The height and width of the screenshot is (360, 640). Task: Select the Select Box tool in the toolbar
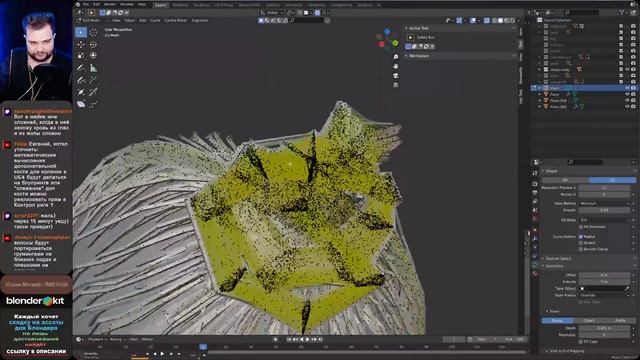coord(81,32)
